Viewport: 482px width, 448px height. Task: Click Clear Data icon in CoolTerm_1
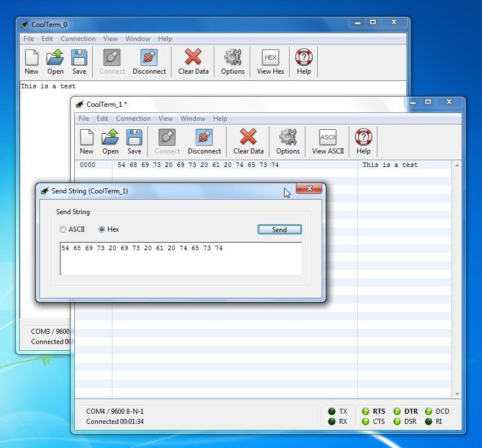pos(248,138)
